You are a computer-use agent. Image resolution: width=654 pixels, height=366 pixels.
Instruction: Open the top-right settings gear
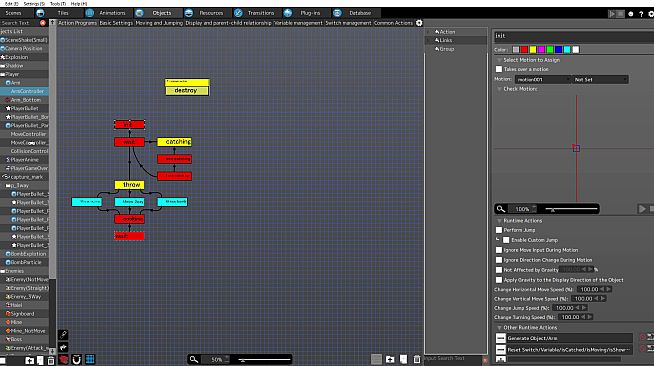point(651,14)
